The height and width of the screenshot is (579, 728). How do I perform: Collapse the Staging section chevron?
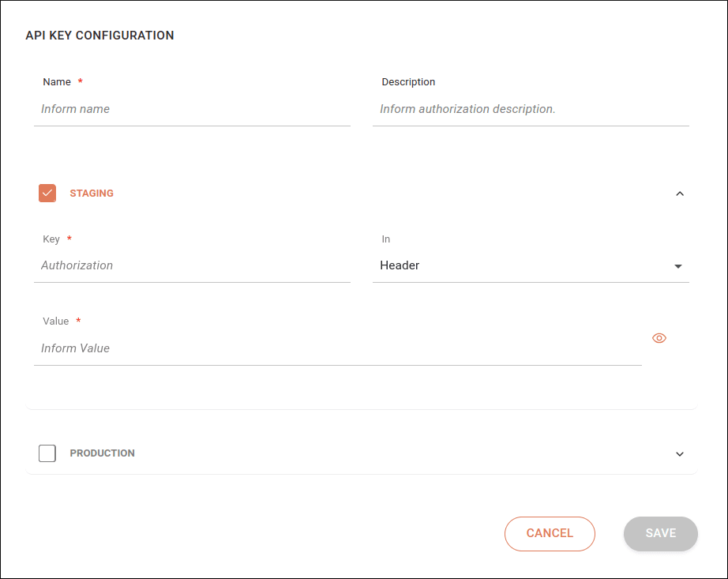[680, 194]
